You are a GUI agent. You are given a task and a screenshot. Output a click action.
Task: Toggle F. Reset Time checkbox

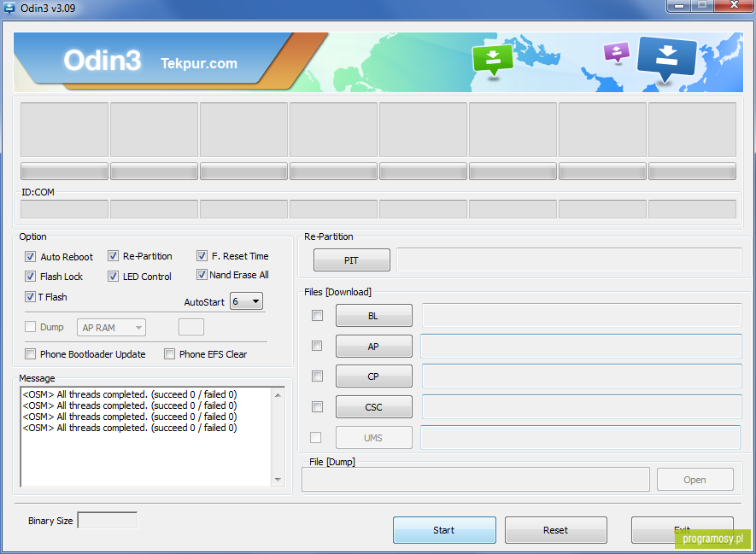click(202, 256)
